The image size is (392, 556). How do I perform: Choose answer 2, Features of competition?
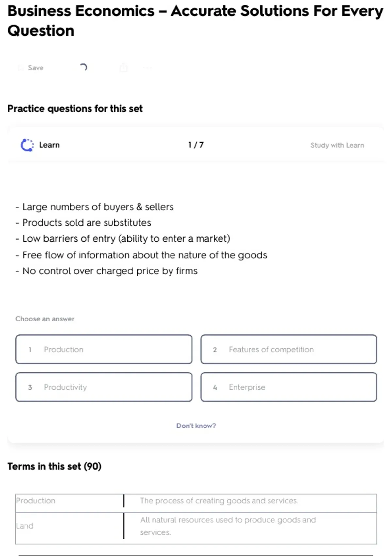coord(289,349)
